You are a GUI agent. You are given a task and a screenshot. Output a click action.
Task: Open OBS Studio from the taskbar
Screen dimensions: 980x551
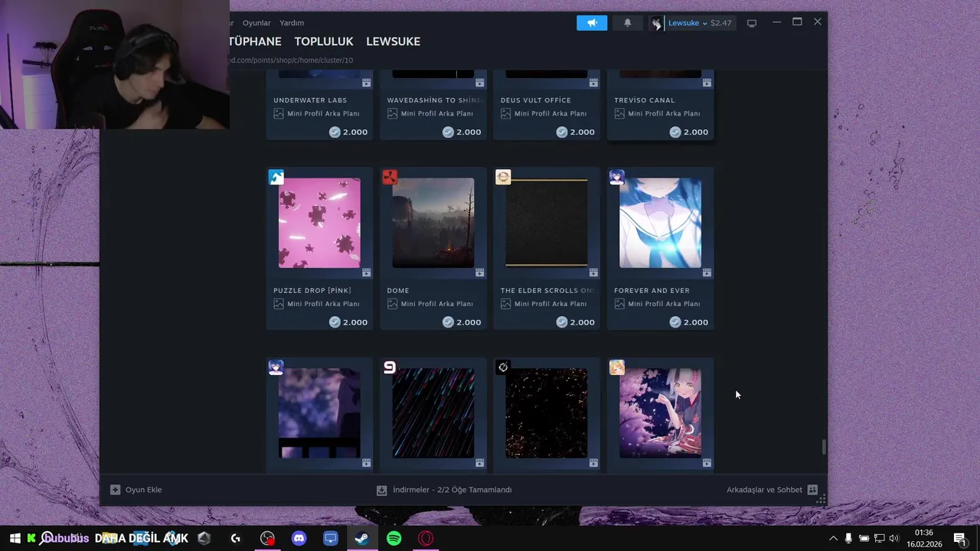pos(267,539)
